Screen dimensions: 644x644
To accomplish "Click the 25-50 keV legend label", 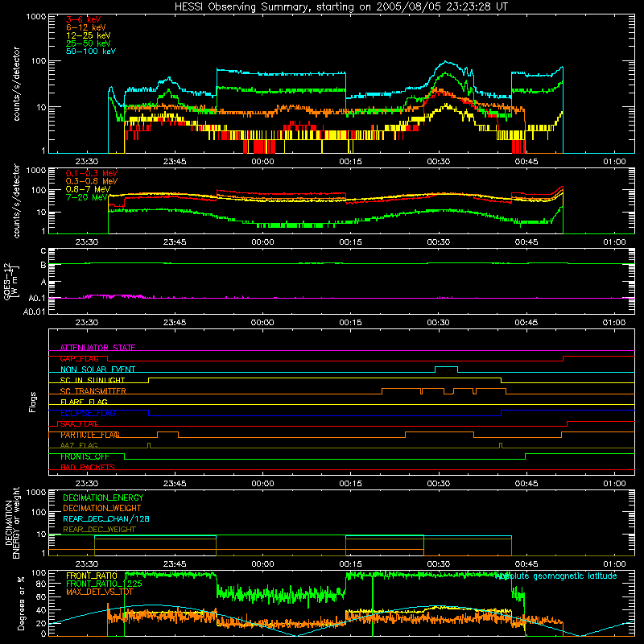I will tap(89, 43).
